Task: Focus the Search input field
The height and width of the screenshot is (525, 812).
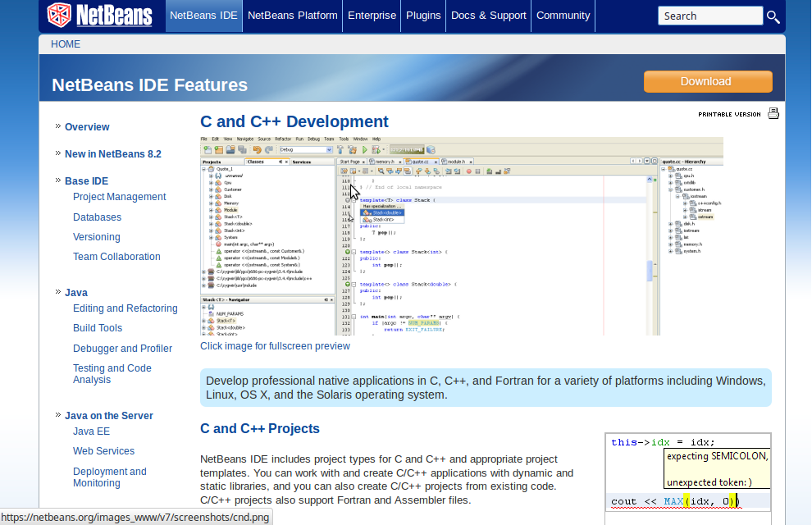Action: 710,16
